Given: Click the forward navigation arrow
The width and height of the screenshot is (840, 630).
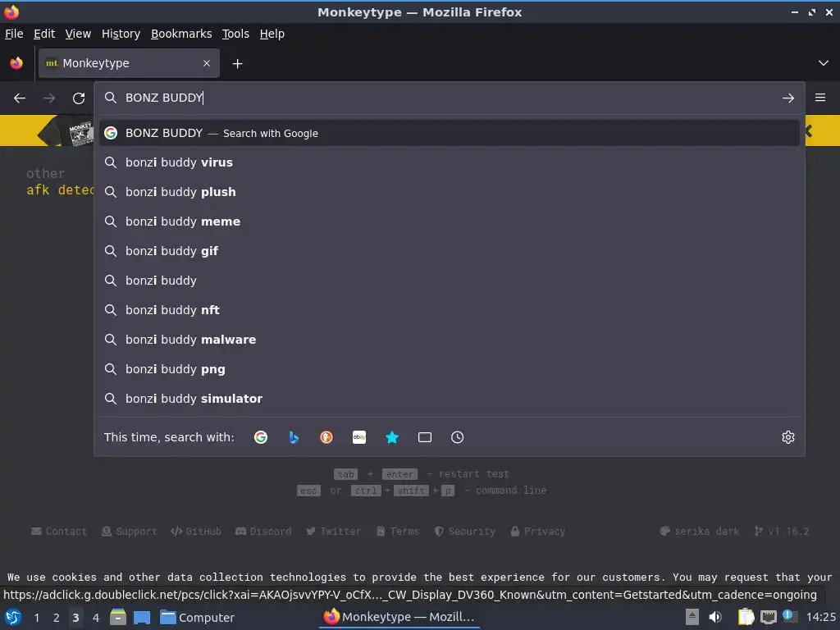Looking at the screenshot, I should [x=49, y=98].
